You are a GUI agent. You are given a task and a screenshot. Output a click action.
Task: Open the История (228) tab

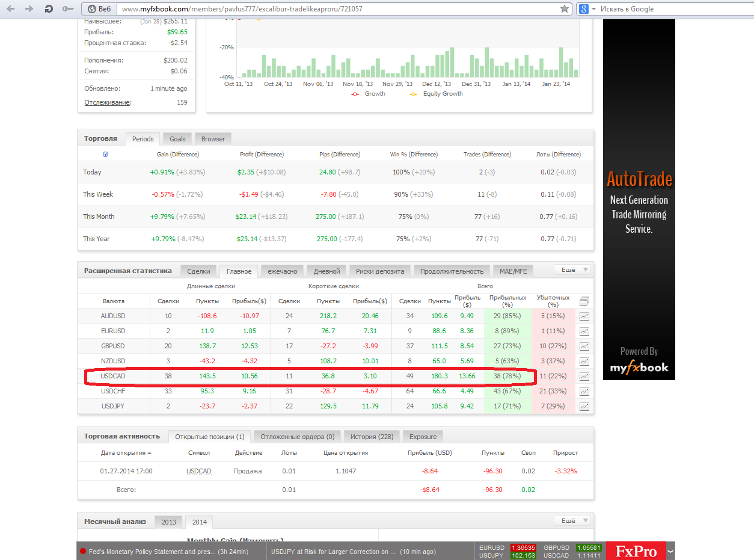[x=371, y=437]
